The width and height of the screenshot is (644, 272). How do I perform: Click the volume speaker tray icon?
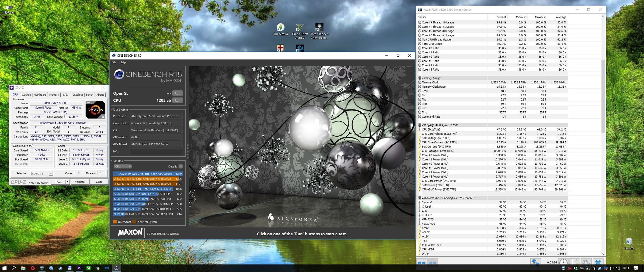click(x=618, y=268)
